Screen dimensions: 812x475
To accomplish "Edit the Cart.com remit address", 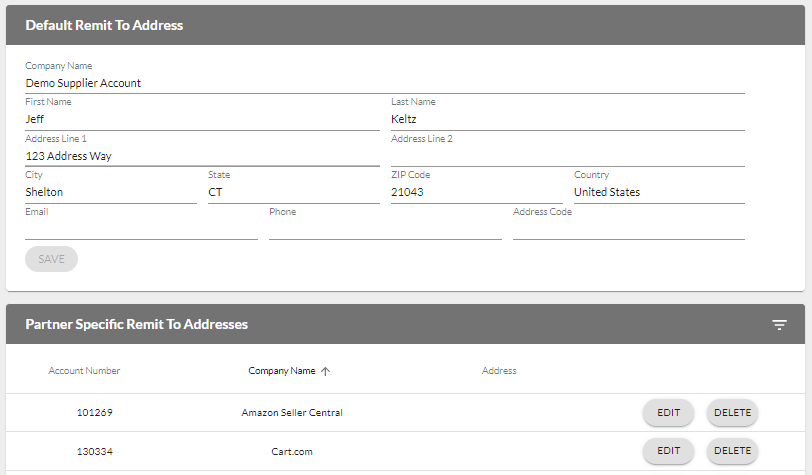I will pyautogui.click(x=668, y=451).
